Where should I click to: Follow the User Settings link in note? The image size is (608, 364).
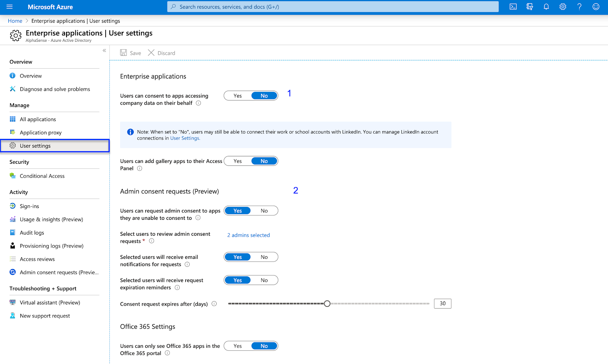(x=185, y=138)
